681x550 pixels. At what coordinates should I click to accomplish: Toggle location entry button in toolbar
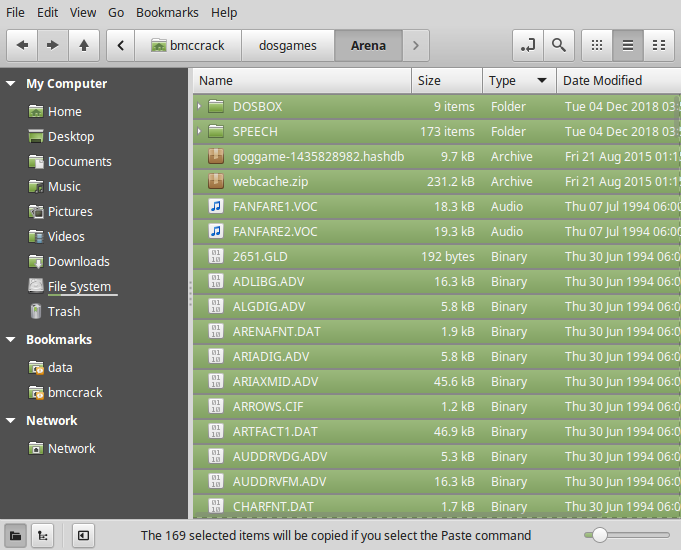click(x=528, y=45)
